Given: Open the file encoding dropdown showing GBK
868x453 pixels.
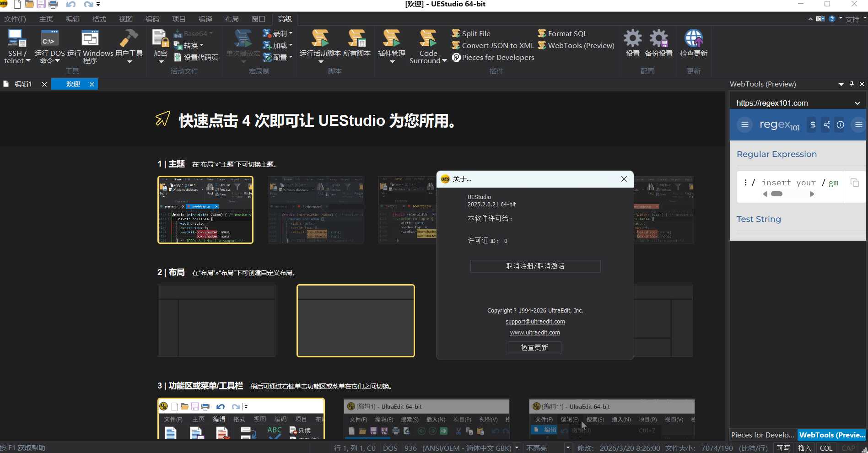Looking at the screenshot, I should point(517,448).
